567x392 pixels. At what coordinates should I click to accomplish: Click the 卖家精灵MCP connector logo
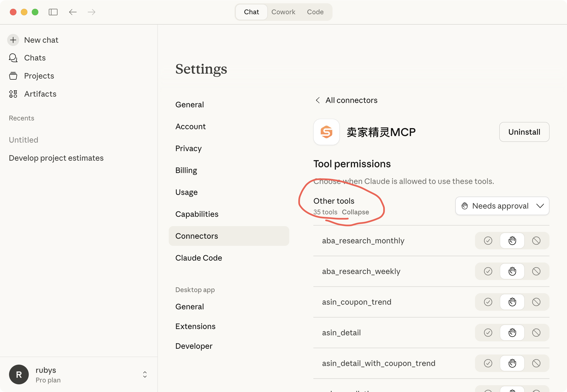326,132
